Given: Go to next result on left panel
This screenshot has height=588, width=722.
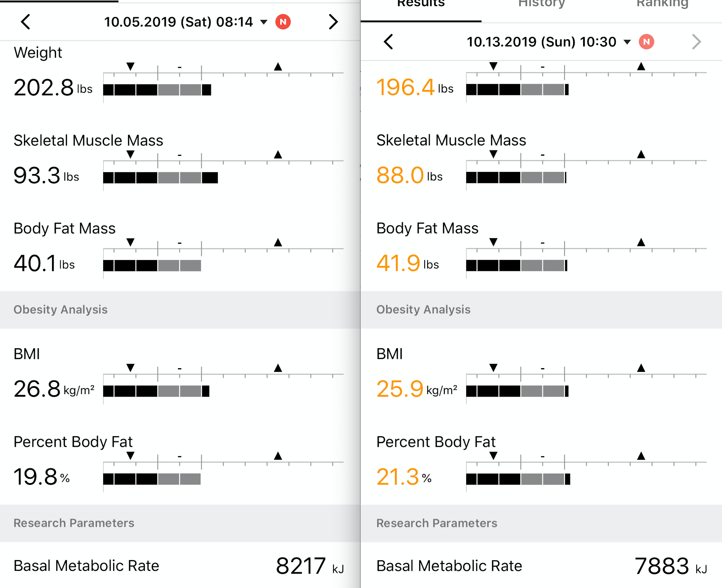Looking at the screenshot, I should (333, 22).
